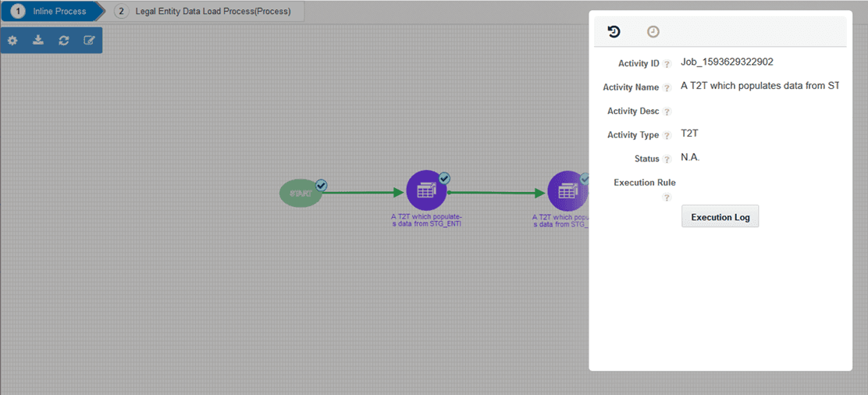The height and width of the screenshot is (395, 868).
Task: Select the T2T activity type value
Action: (690, 133)
